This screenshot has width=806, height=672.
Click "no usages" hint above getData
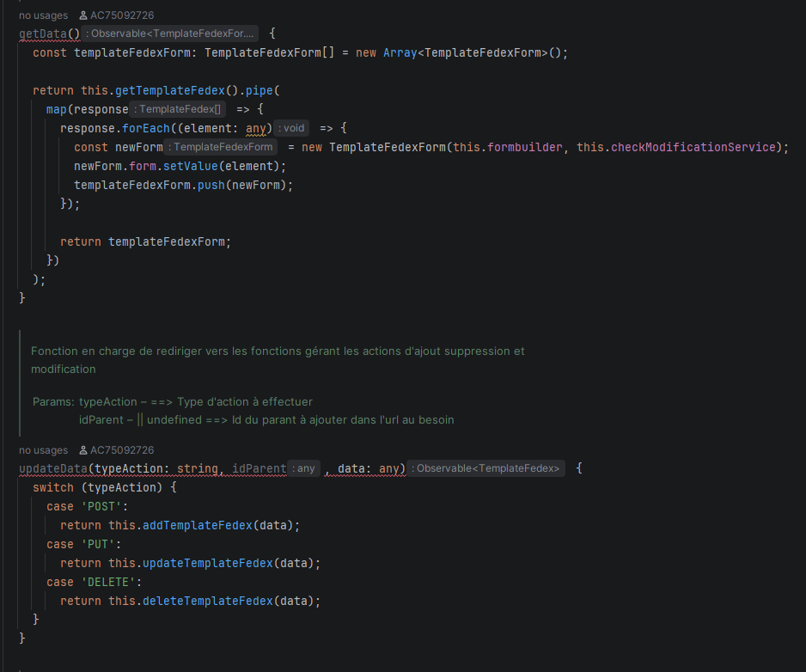pos(43,15)
